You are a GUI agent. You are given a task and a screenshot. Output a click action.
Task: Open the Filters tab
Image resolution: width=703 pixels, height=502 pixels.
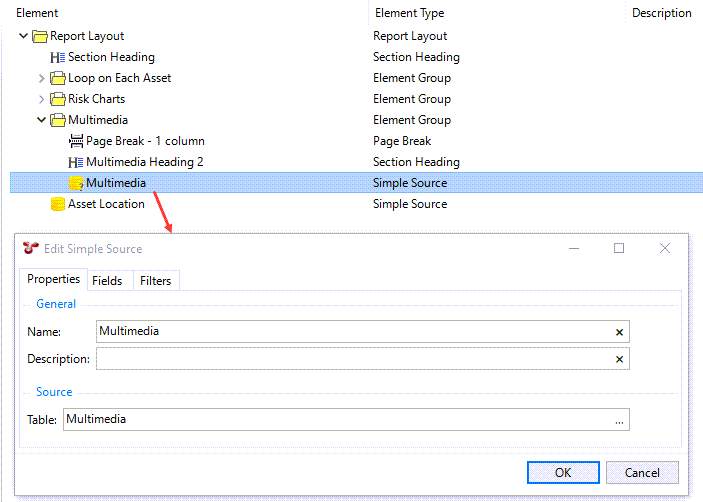156,281
